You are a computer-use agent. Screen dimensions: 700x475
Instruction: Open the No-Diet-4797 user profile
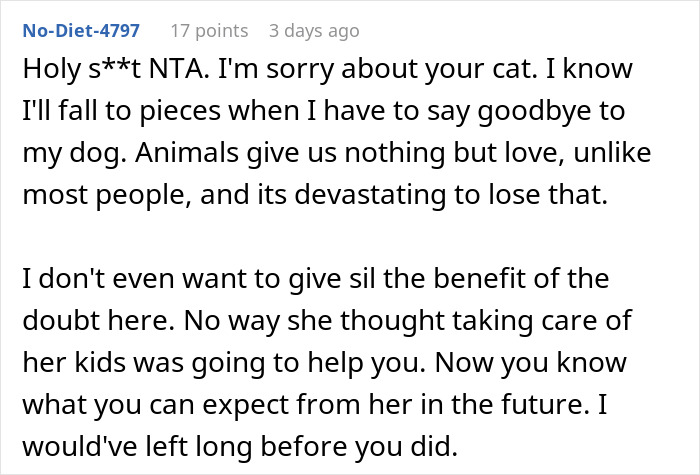point(80,31)
